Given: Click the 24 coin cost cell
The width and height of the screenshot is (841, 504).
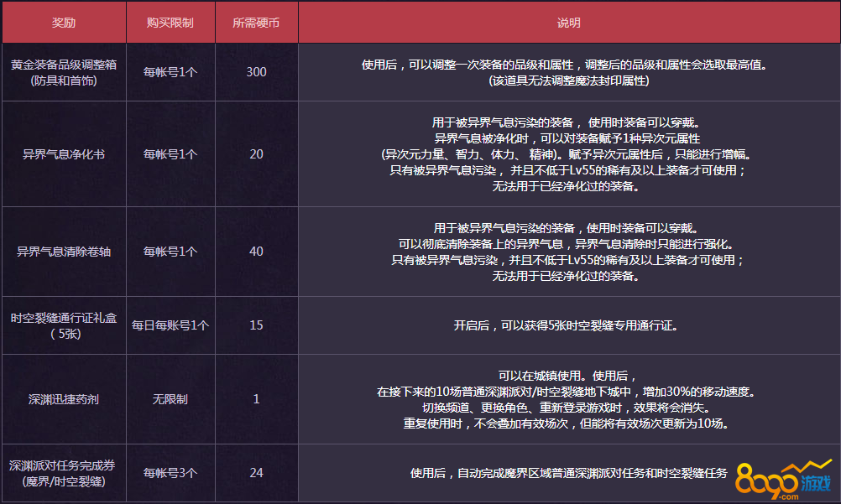Looking at the screenshot, I should point(256,473).
